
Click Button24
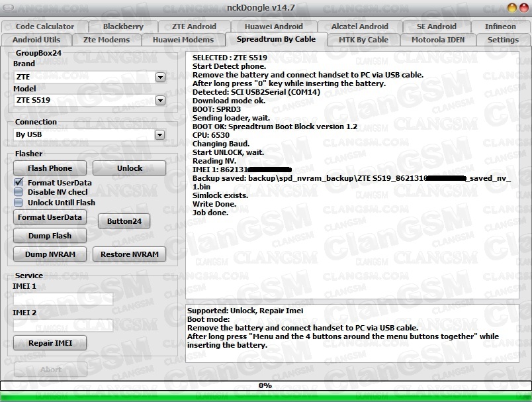click(x=124, y=221)
